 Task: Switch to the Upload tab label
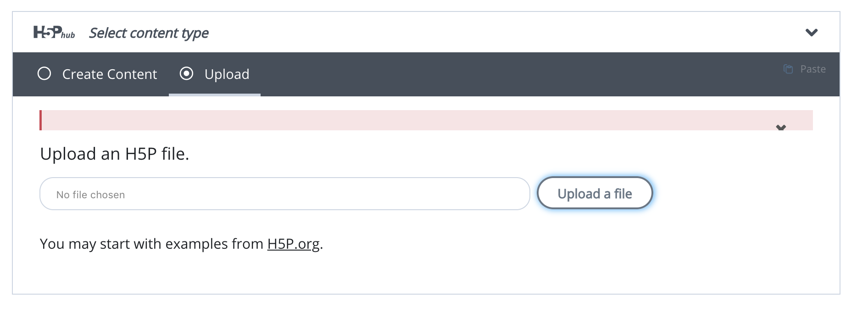227,74
